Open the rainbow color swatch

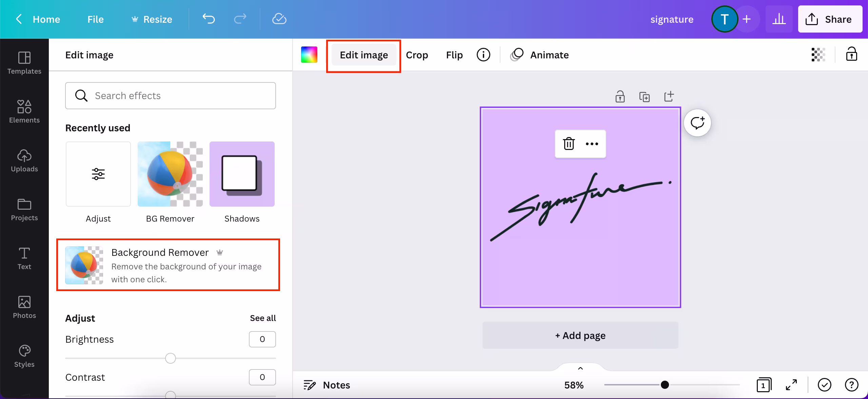[309, 55]
